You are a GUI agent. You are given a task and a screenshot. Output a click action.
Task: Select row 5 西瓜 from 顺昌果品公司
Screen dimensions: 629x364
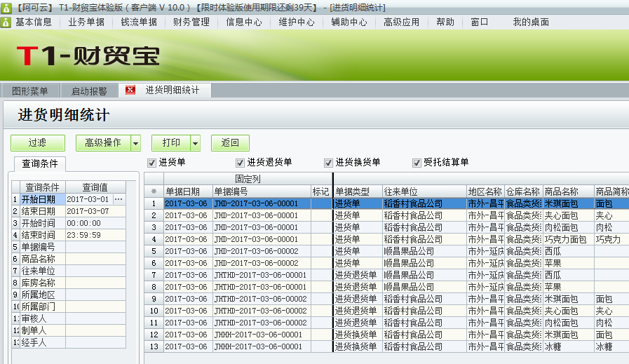coord(569,251)
